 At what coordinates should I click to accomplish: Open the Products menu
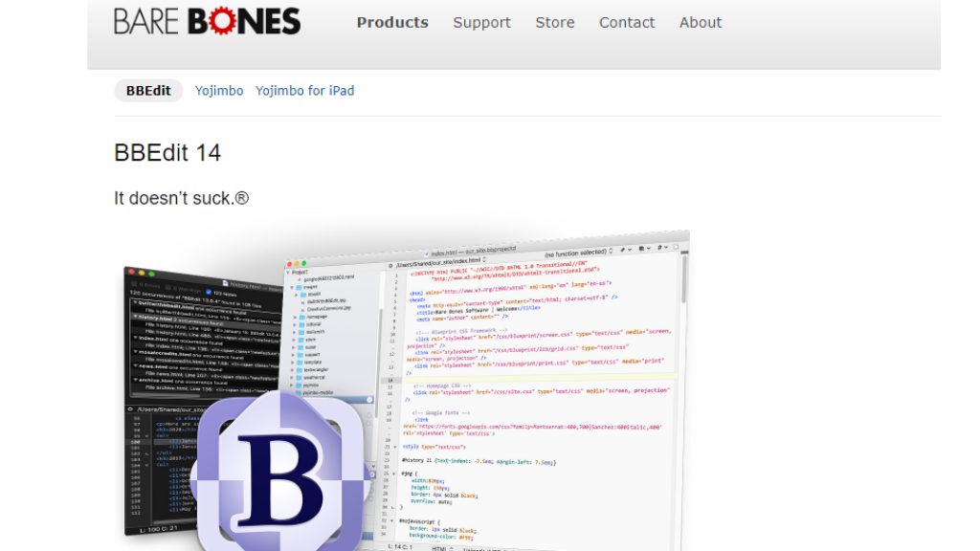point(392,23)
